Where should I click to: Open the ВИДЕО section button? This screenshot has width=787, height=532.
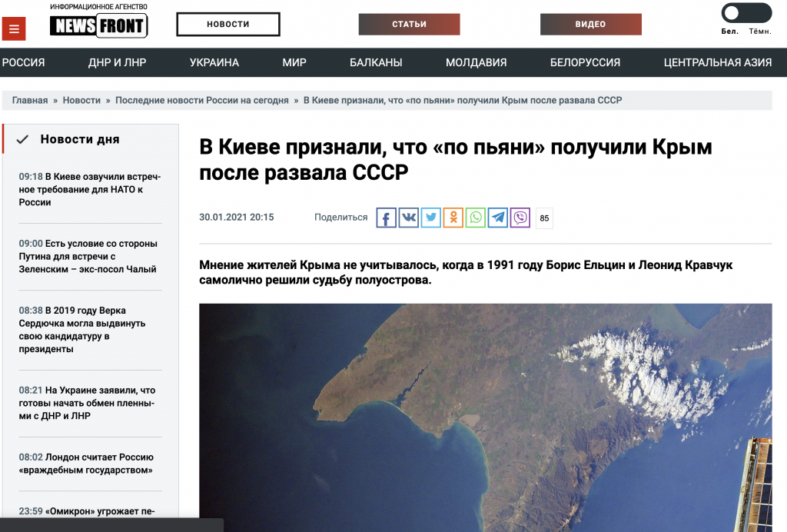point(591,24)
